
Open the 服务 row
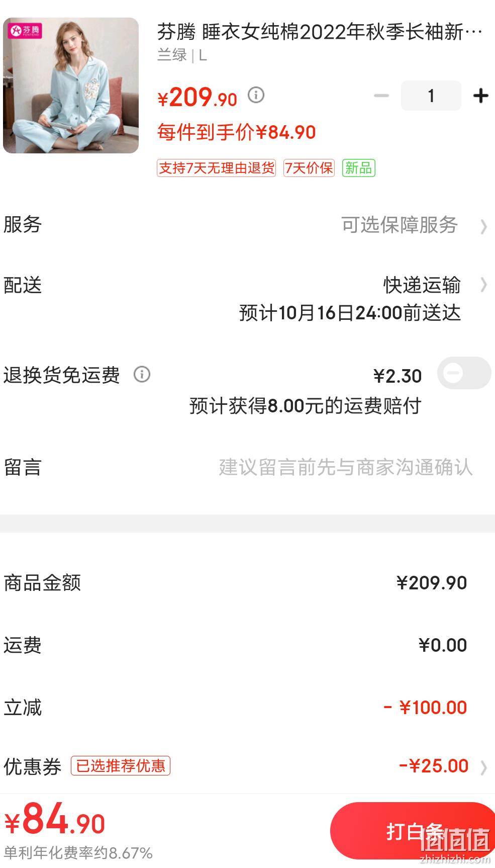coord(247,225)
